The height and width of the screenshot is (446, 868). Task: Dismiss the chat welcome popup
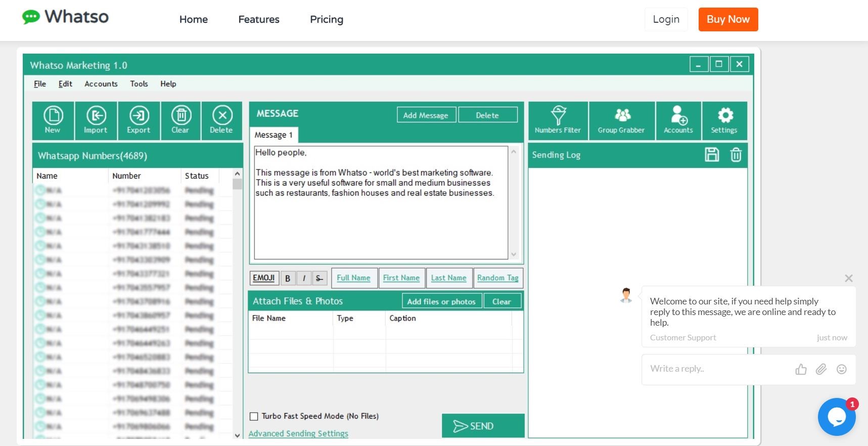pyautogui.click(x=849, y=278)
